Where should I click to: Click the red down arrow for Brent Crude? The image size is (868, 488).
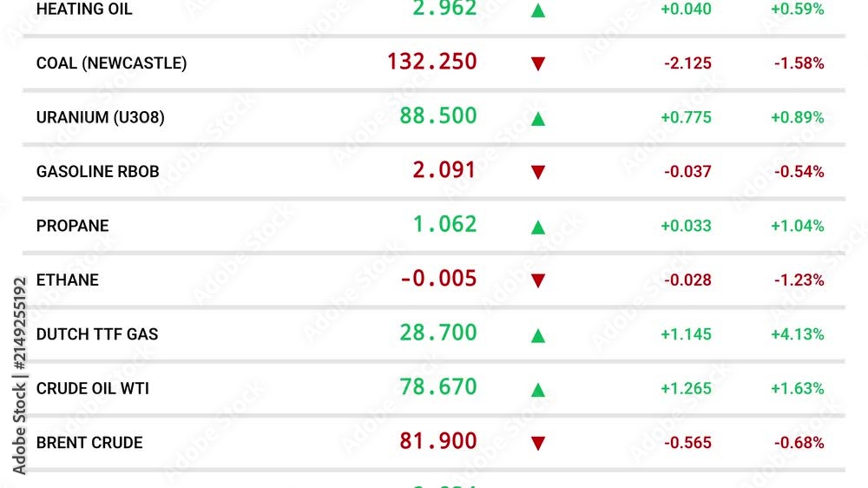coord(538,443)
